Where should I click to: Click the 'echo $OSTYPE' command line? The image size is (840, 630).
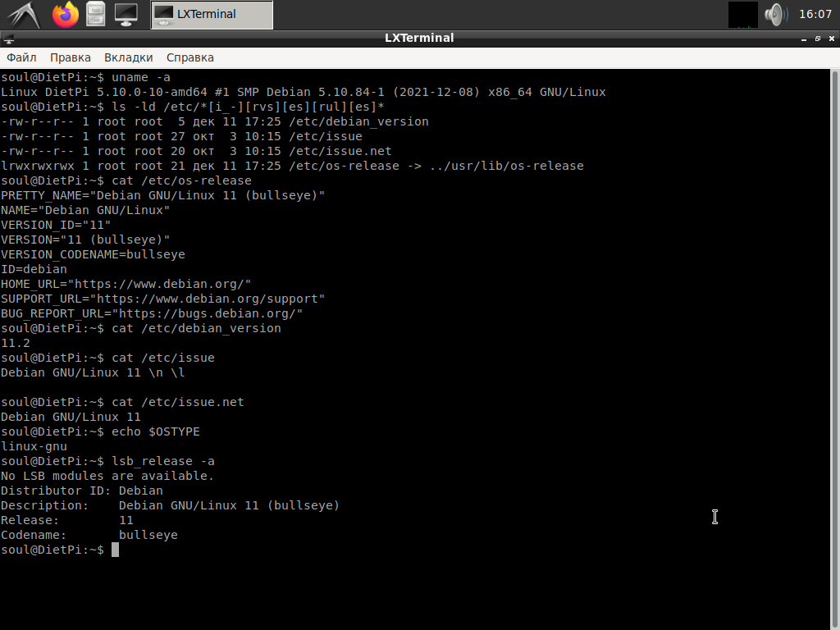point(100,431)
